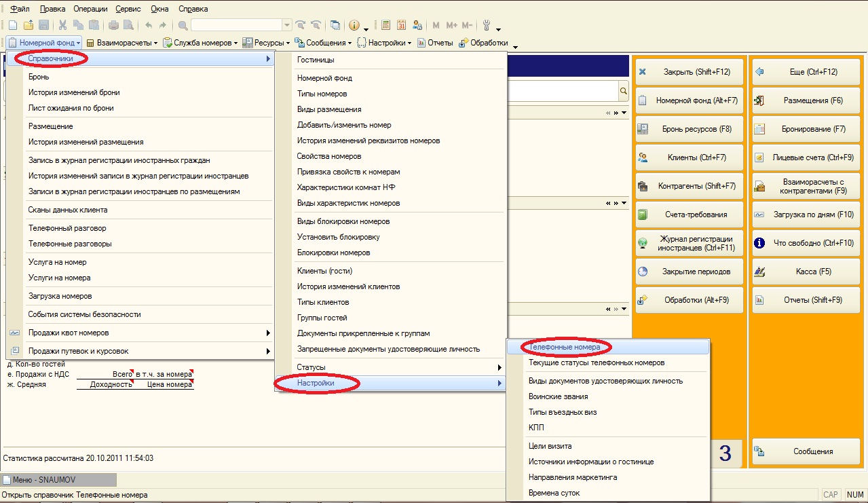Open the search text dropdown arrow in toolbar

[287, 26]
